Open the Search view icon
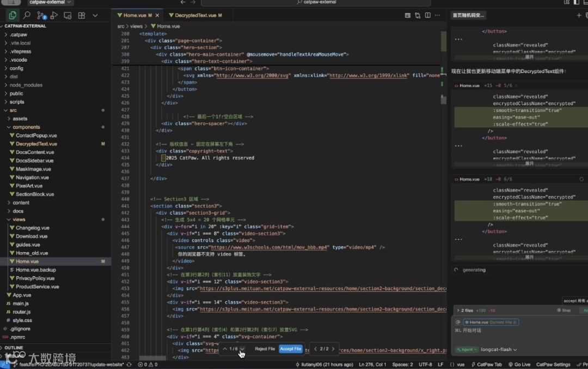 27,15
